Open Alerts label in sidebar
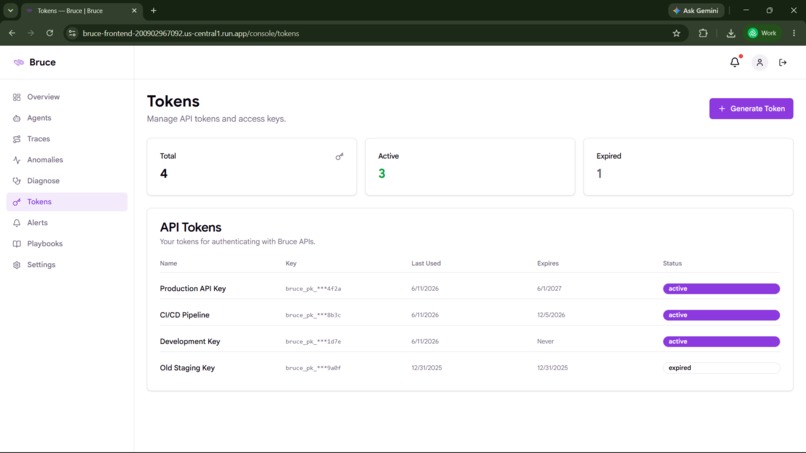The height and width of the screenshot is (453, 806). tap(37, 223)
